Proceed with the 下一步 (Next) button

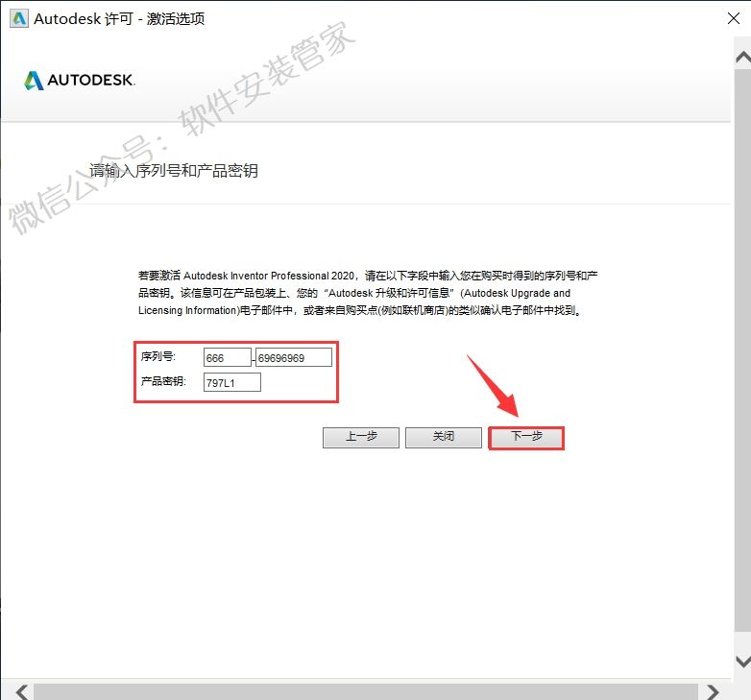tap(526, 437)
